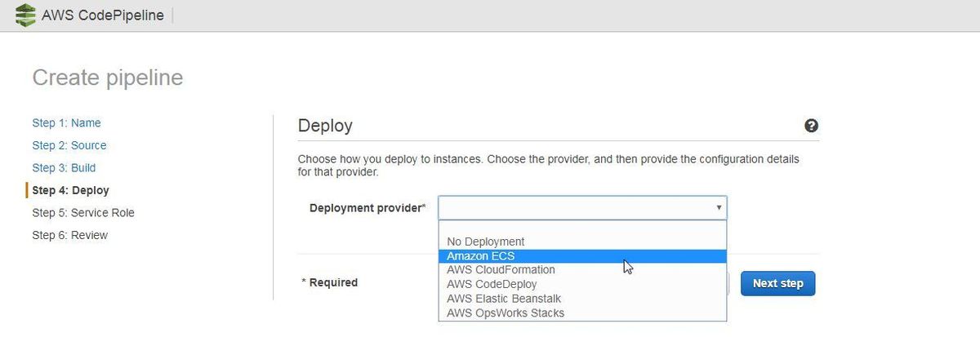The height and width of the screenshot is (337, 980).
Task: Click the Deployment provider field label
Action: [x=367, y=208]
